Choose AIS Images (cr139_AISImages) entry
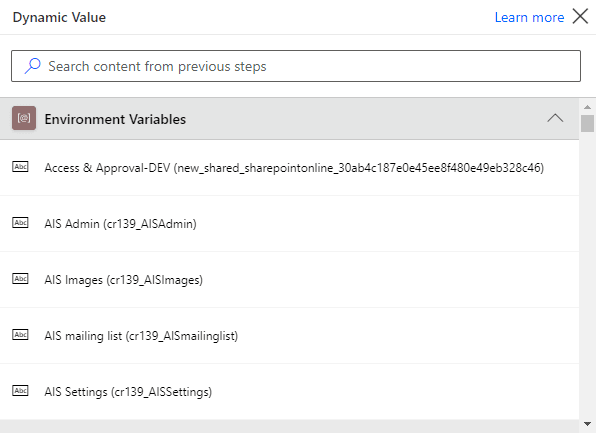 (289, 280)
